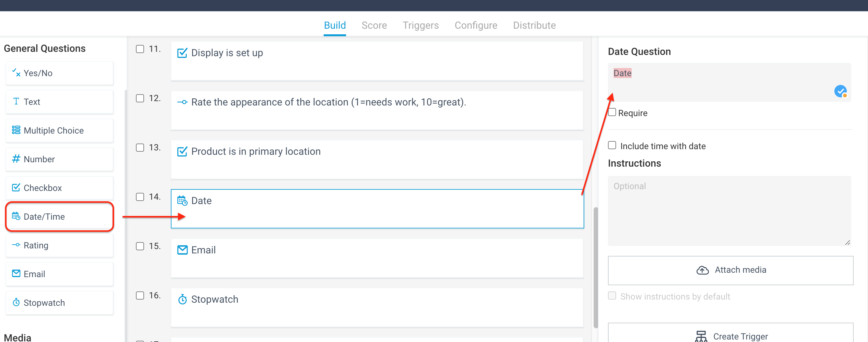Click calendar icon on question 14
The image size is (868, 342).
pyautogui.click(x=182, y=201)
